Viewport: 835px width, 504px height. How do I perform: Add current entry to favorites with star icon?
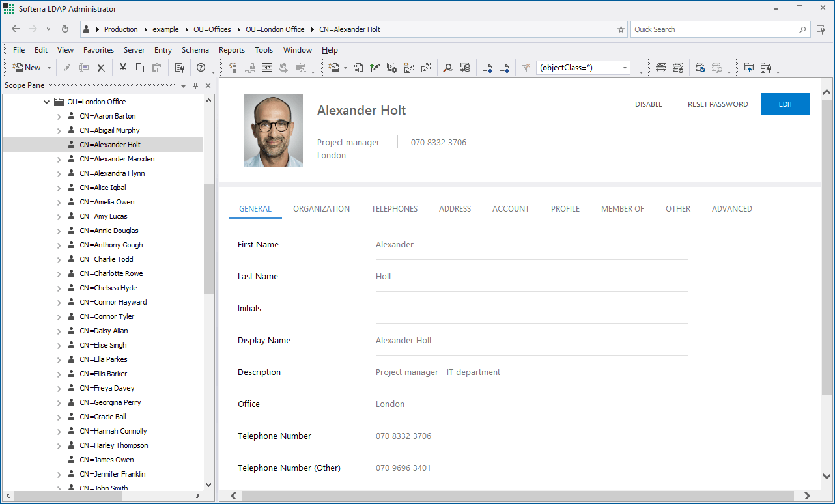coord(621,29)
